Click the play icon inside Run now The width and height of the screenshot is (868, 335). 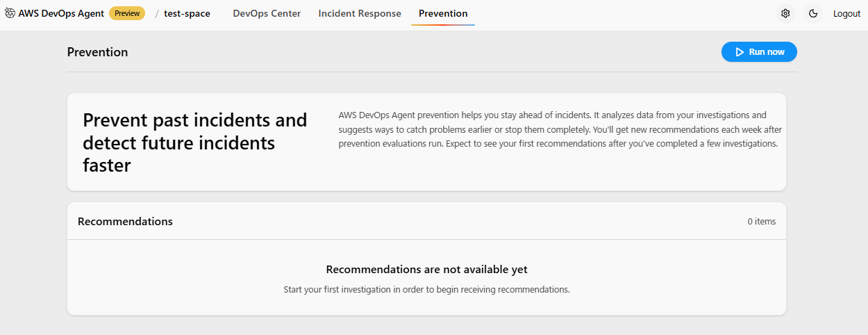pos(740,52)
